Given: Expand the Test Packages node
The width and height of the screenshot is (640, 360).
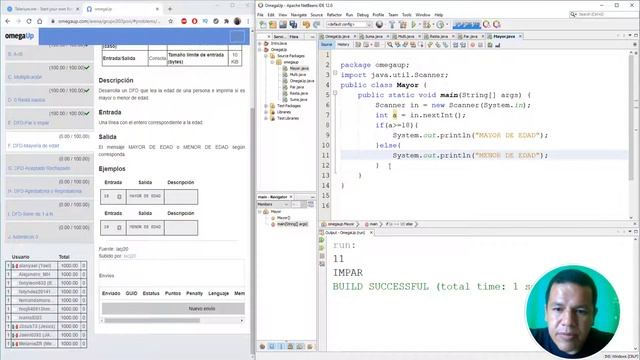Looking at the screenshot, I should click(266, 106).
